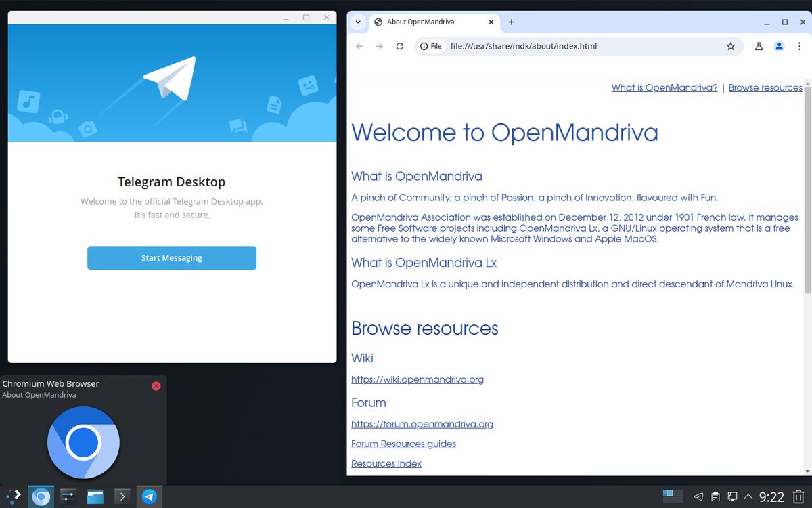
Task: Open a new tab in Chromium
Action: click(511, 22)
